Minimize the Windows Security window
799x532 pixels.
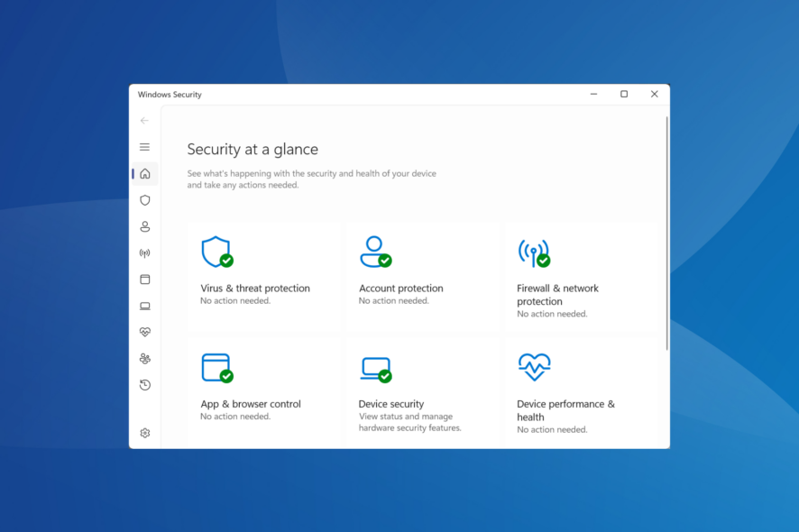pos(593,95)
